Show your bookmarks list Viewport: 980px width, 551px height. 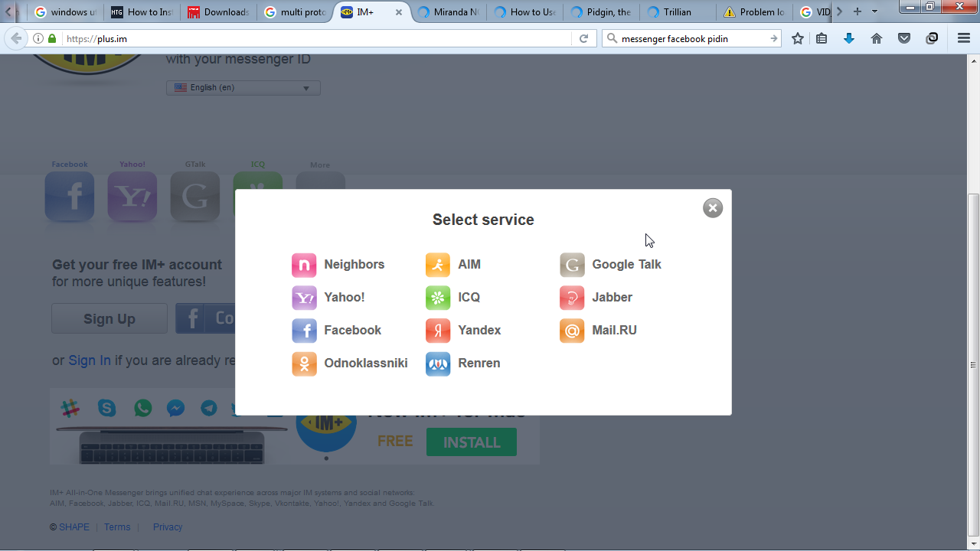tap(822, 38)
